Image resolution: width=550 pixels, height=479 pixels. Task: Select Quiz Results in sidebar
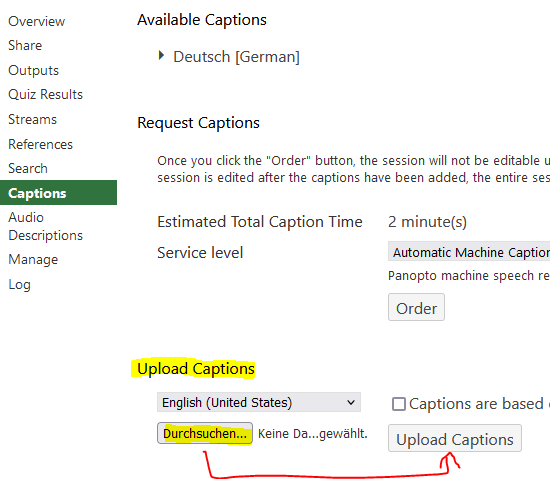click(x=45, y=94)
